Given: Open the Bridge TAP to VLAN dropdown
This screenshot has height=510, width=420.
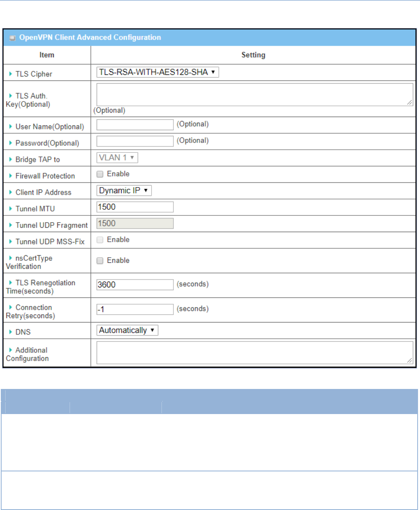Looking at the screenshot, I should [x=117, y=158].
